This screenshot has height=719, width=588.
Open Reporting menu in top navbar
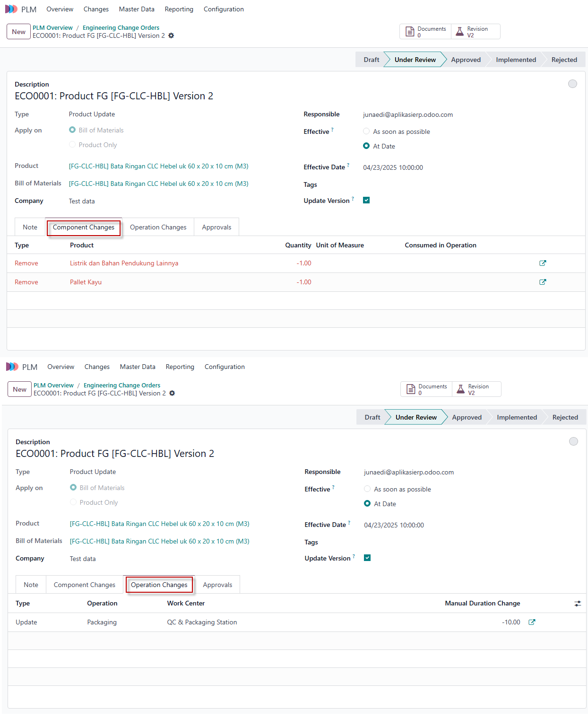[x=179, y=9]
